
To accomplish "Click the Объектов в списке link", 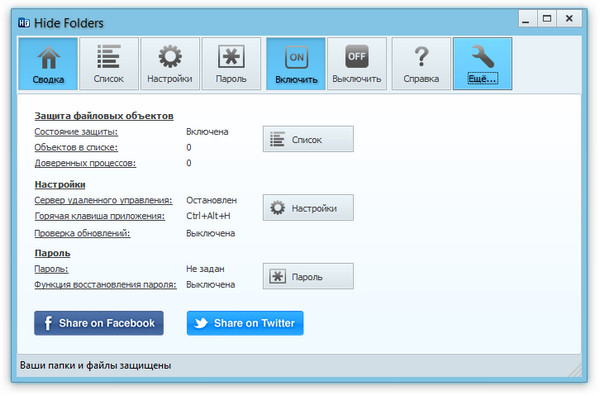I will click(x=76, y=148).
